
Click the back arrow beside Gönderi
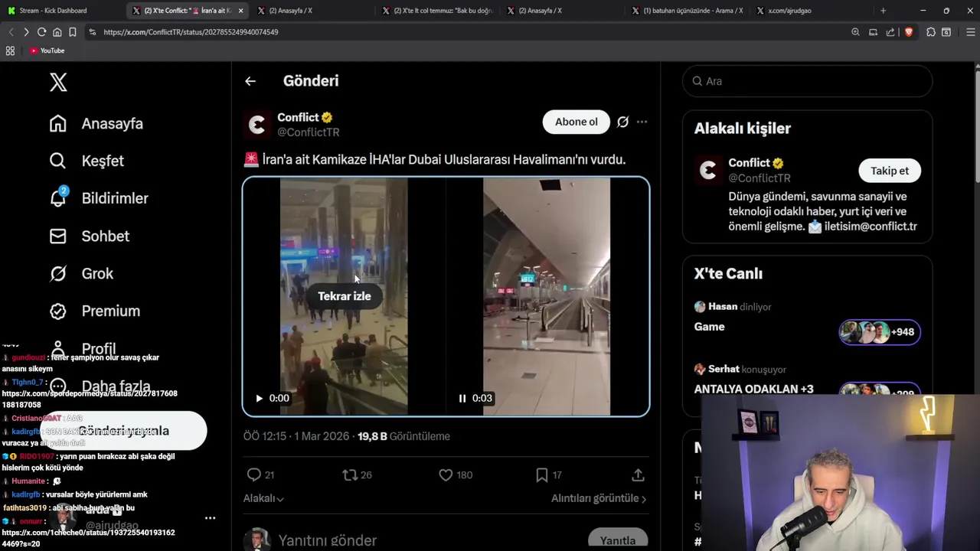250,81
